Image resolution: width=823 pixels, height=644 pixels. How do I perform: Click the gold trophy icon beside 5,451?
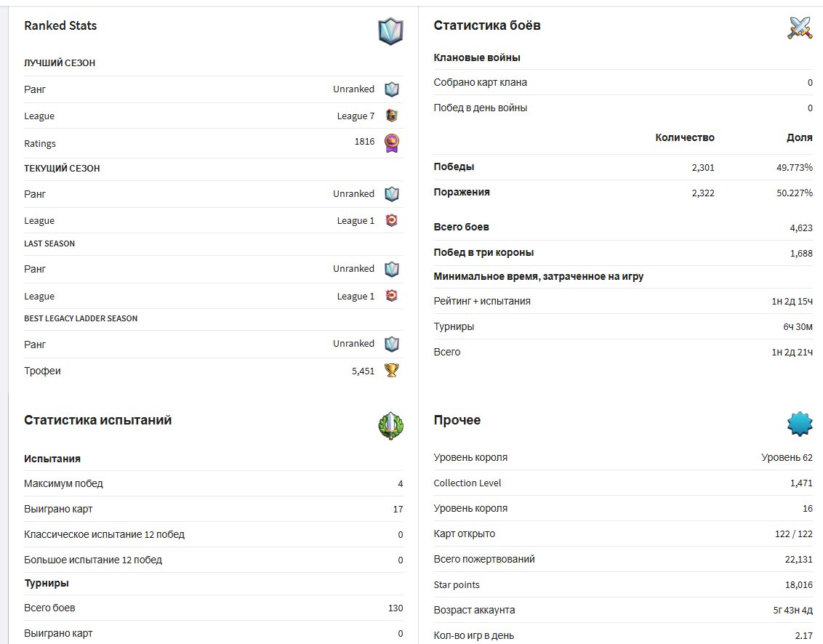392,371
